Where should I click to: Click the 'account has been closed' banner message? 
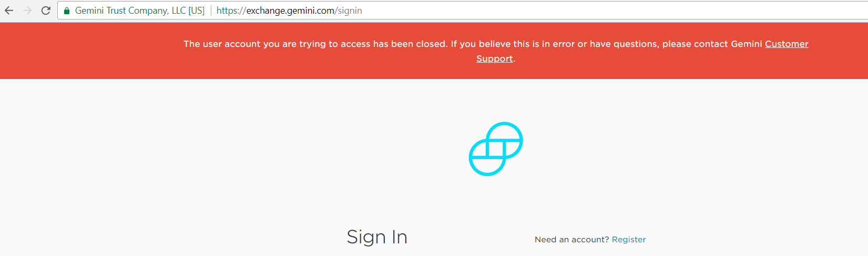coord(496,51)
